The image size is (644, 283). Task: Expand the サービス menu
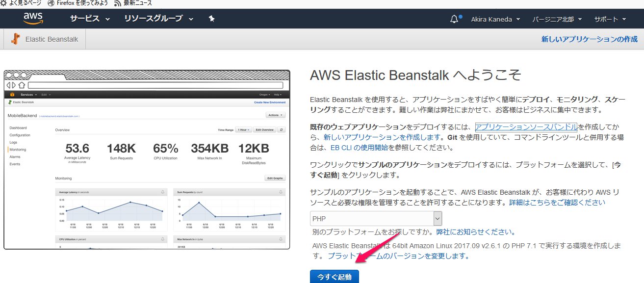pyautogui.click(x=90, y=19)
